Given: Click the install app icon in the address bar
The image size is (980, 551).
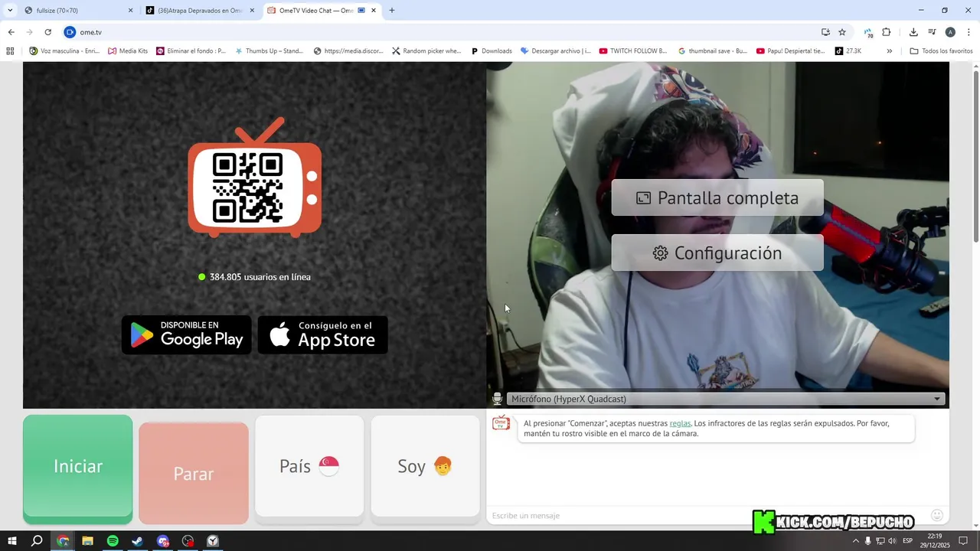Looking at the screenshot, I should point(825,32).
